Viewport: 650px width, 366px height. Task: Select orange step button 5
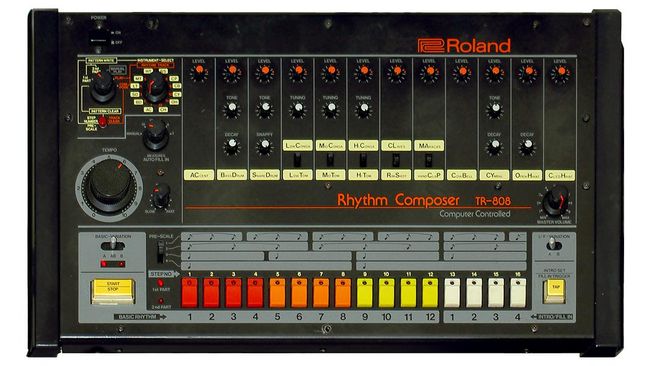(277, 293)
